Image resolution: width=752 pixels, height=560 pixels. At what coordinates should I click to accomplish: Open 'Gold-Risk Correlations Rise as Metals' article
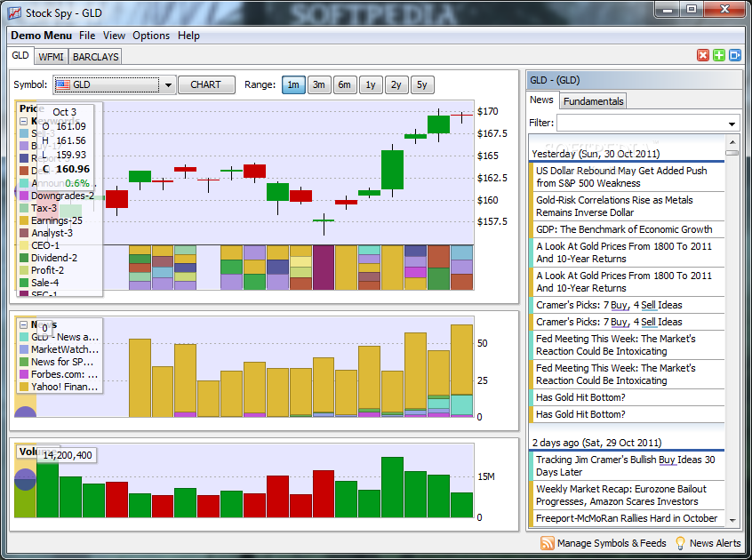point(627,206)
